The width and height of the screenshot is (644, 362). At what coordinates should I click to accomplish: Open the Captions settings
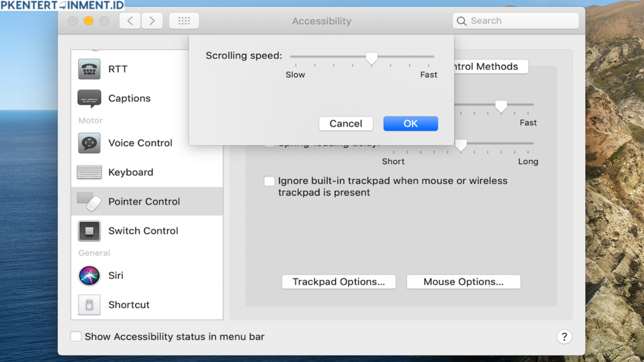pyautogui.click(x=129, y=99)
